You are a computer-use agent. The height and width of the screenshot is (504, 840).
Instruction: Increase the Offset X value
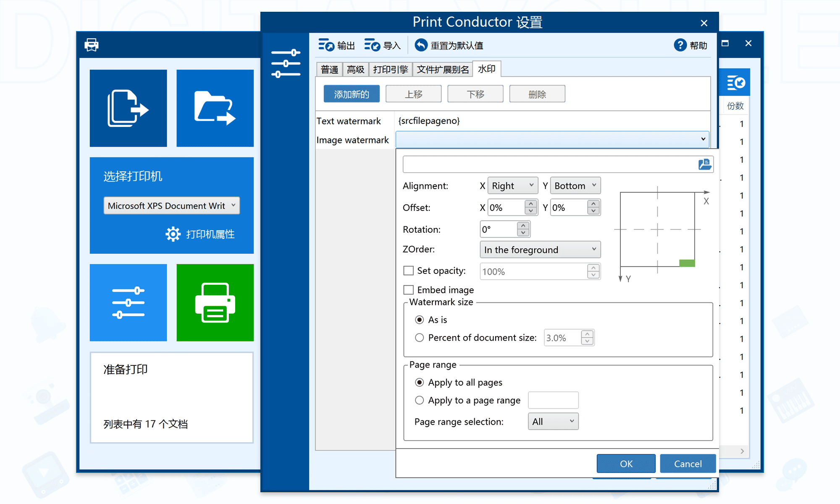531,204
